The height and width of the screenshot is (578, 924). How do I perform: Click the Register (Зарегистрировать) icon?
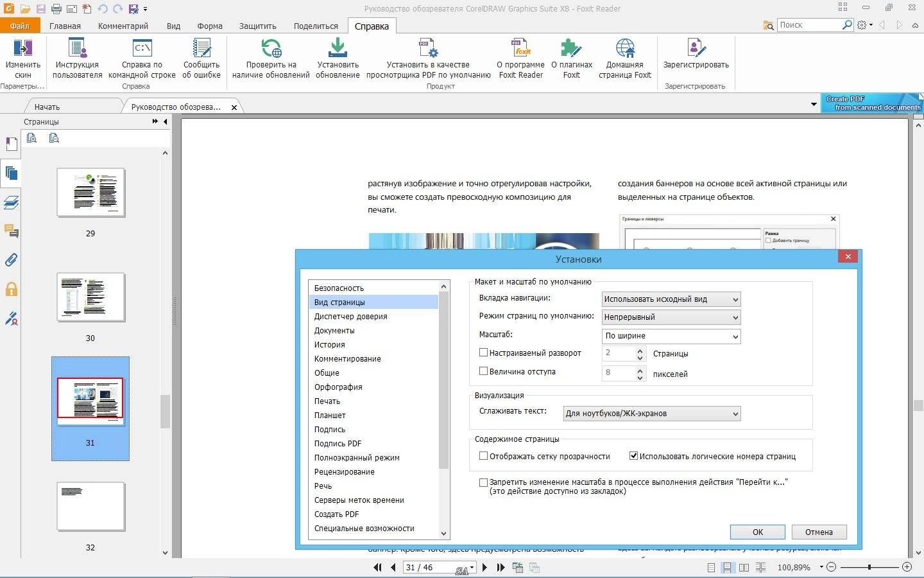696,48
